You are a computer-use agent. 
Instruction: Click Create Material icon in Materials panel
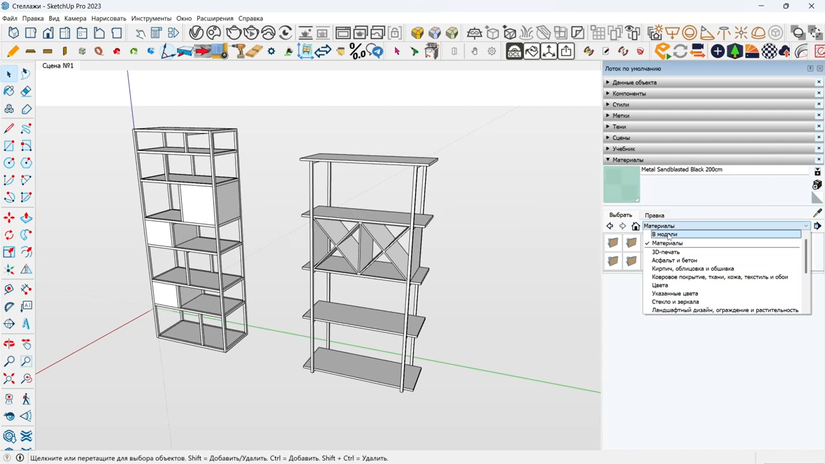[817, 185]
